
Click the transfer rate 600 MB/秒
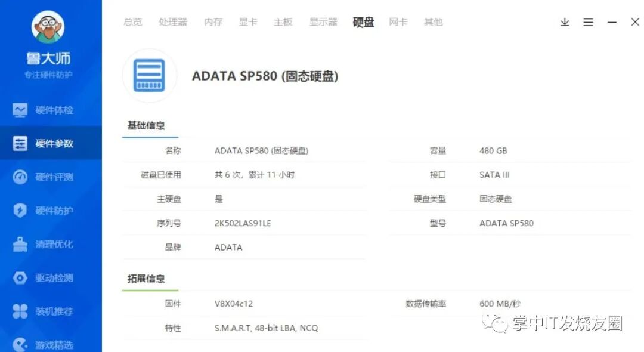click(500, 304)
